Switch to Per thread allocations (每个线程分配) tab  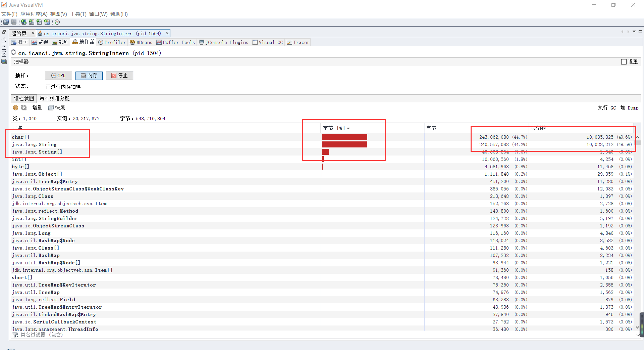tap(55, 98)
